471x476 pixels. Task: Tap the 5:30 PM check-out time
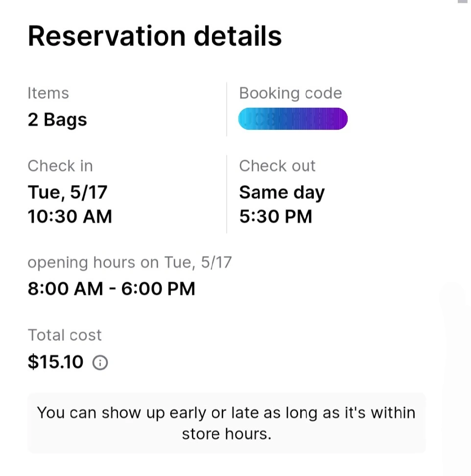click(276, 216)
